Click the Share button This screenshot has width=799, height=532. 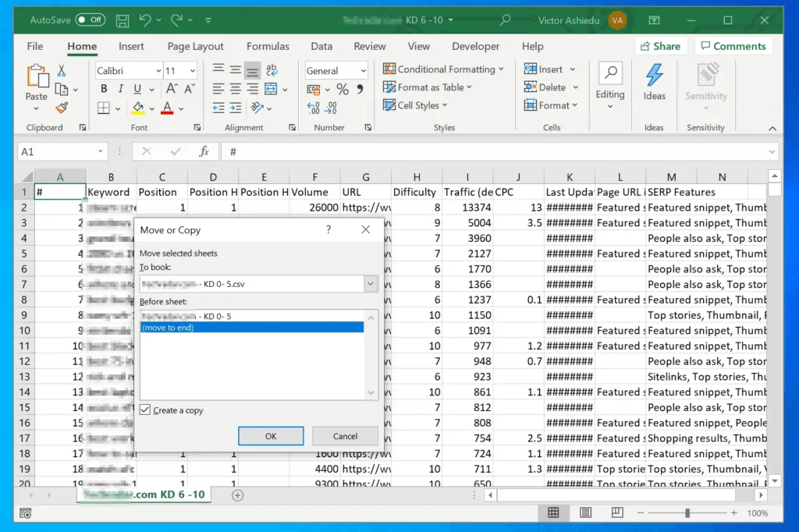coord(660,46)
